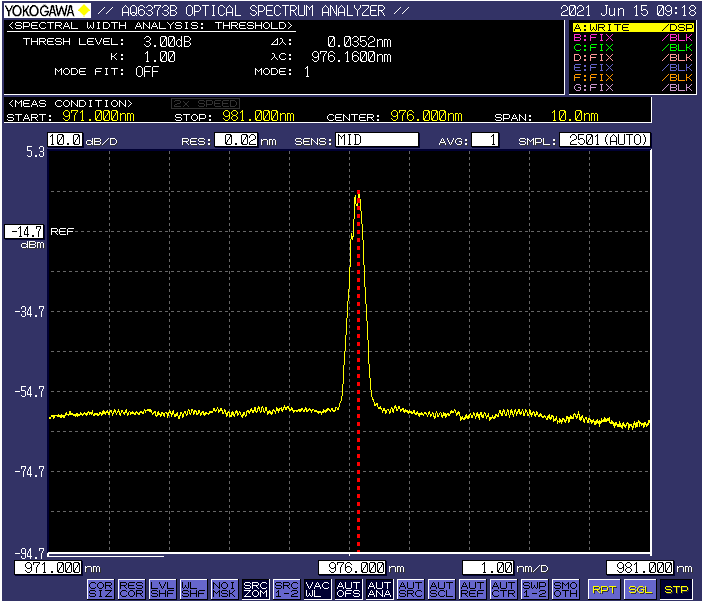This screenshot has height=603, width=704.
Task: Click the SMO OTH smoothing icon
Action: [565, 589]
